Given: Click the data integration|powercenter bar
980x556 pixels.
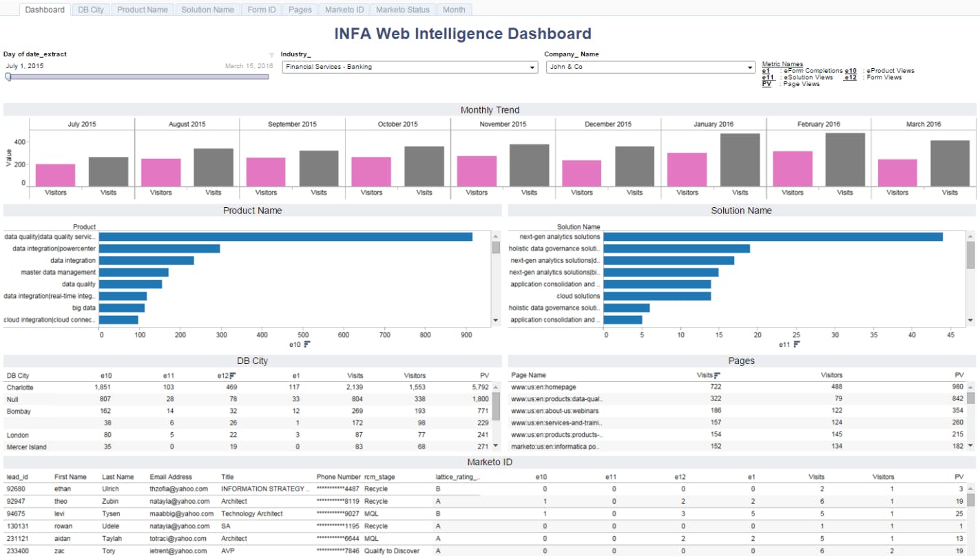Looking at the screenshot, I should 160,248.
